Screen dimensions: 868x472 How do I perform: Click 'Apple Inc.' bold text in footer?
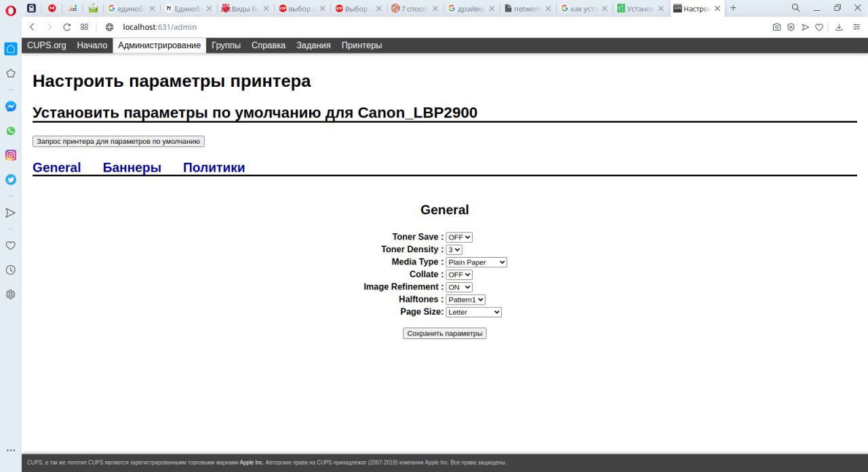(x=252, y=463)
